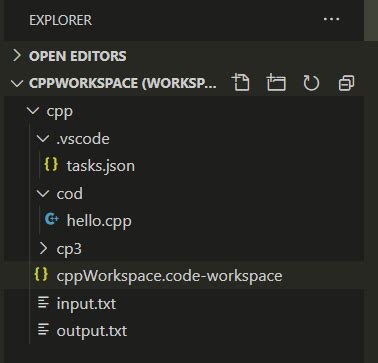
Task: Click the EXPLORER panel title
Action: click(x=60, y=20)
